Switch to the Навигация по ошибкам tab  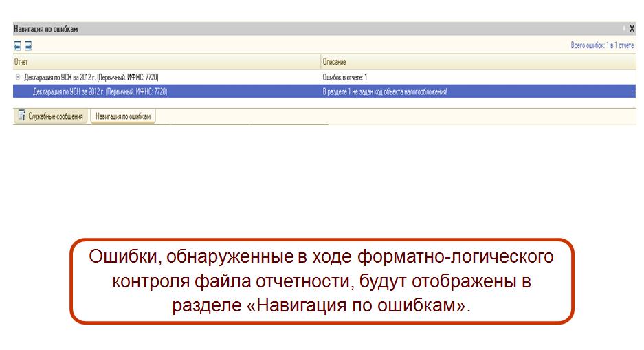pos(123,117)
